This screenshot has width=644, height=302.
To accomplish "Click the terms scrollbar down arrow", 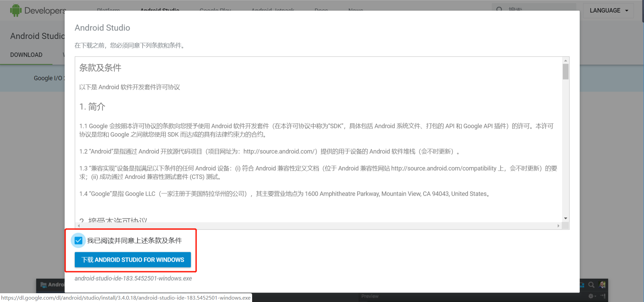I will (x=565, y=218).
